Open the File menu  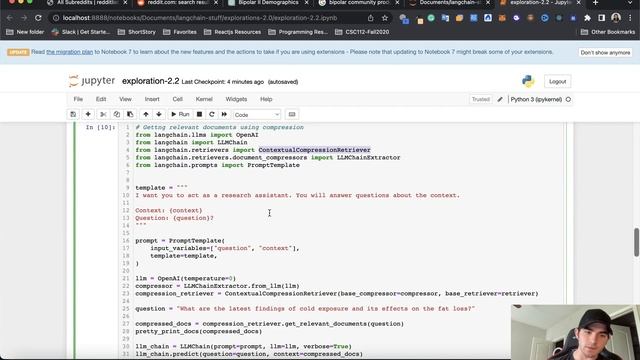tap(78, 99)
